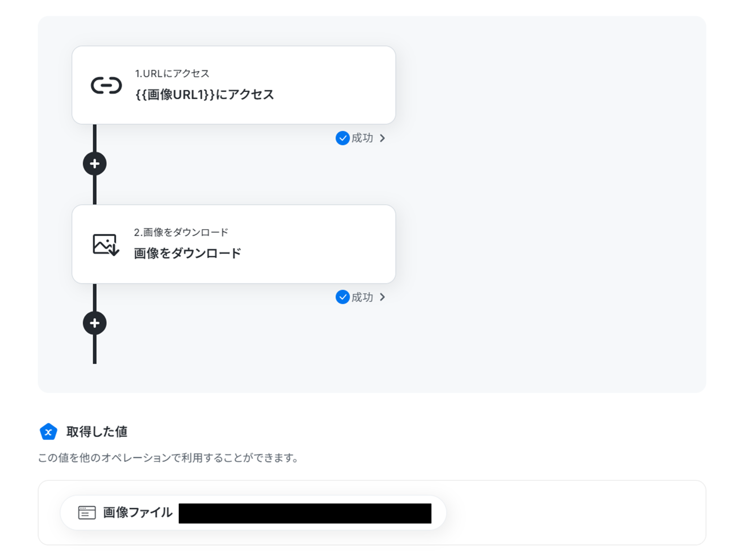Image resolution: width=740 pixels, height=560 pixels.
Task: Add a step after URLにアクセス with plus button
Action: click(95, 164)
